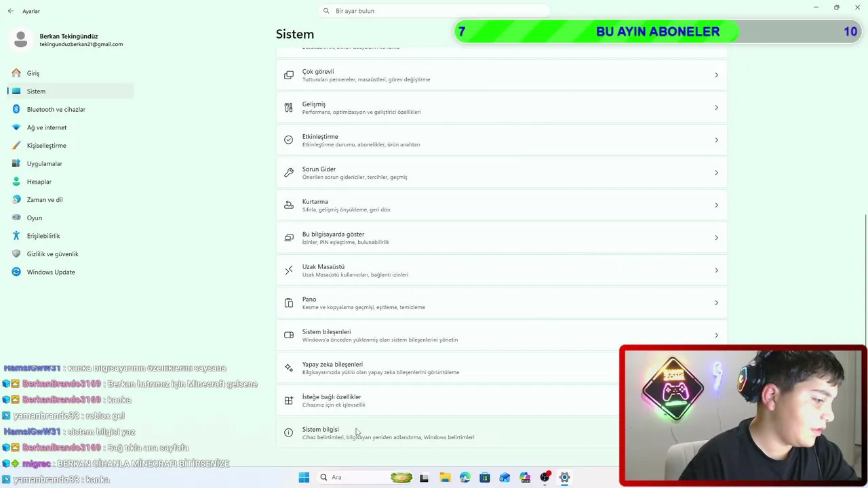Click the Settings gear icon in taskbar
The height and width of the screenshot is (488, 868).
564,477
